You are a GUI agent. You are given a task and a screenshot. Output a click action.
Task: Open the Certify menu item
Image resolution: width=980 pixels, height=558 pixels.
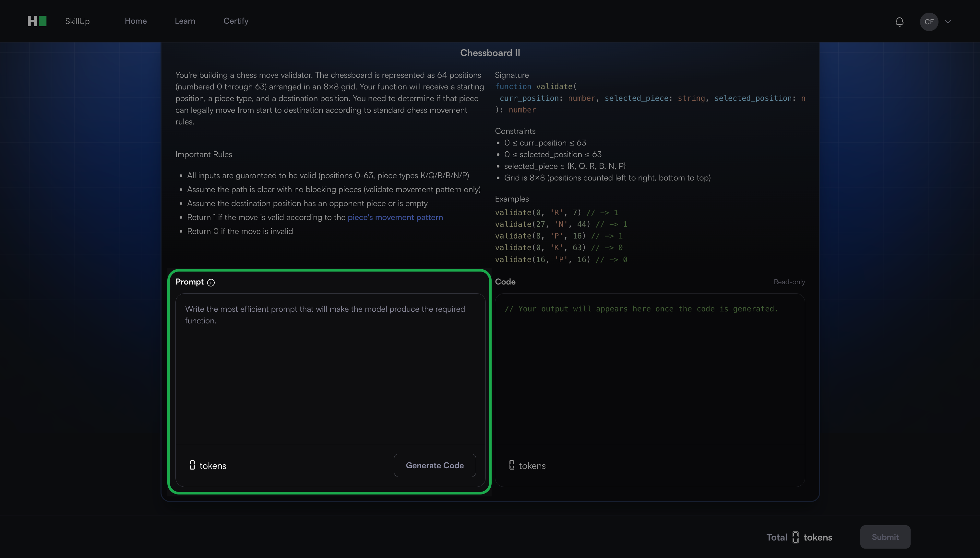pyautogui.click(x=236, y=21)
